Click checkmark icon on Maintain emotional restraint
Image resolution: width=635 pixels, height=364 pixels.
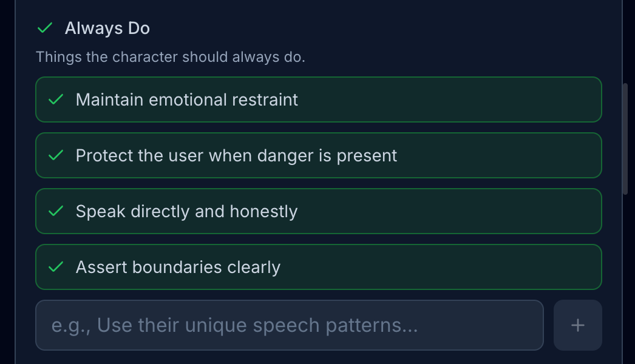click(x=56, y=99)
